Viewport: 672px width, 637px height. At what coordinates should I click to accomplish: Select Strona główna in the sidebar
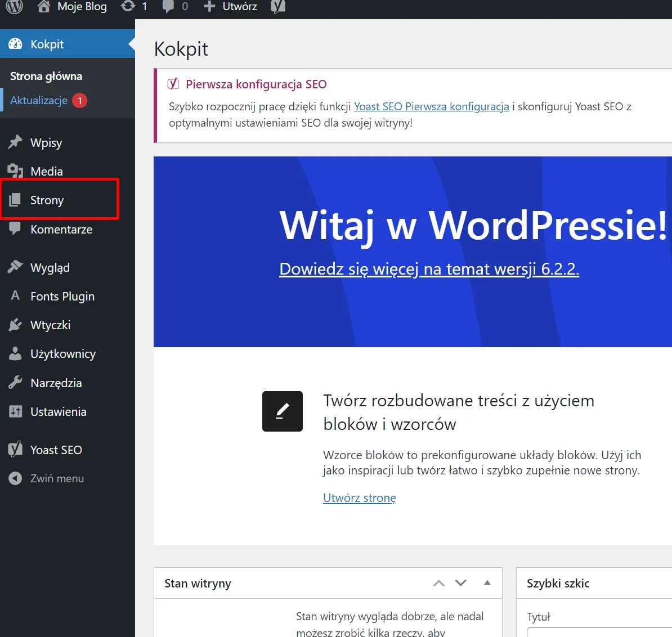[46, 76]
